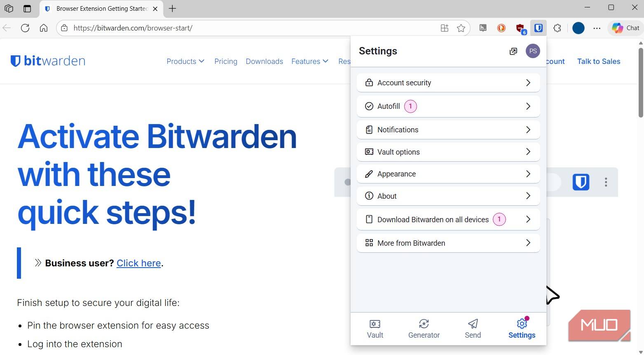Screen dimensions: 644x355
Task: Refresh the current page
Action: click(x=25, y=28)
